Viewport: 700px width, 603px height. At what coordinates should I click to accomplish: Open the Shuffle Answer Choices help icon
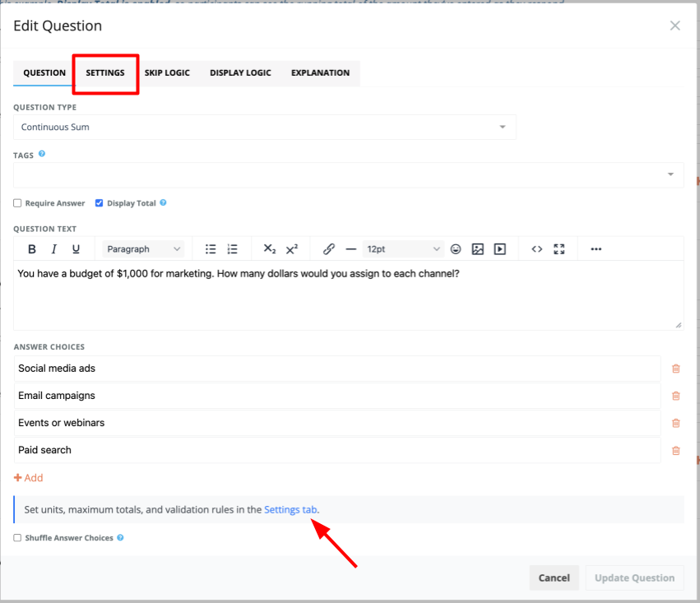tap(121, 538)
